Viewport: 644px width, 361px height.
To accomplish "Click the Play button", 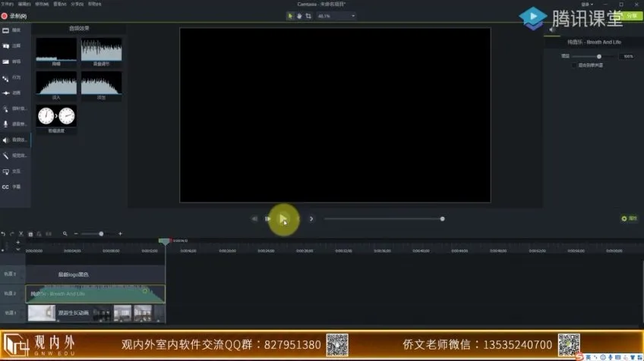I will pyautogui.click(x=283, y=219).
